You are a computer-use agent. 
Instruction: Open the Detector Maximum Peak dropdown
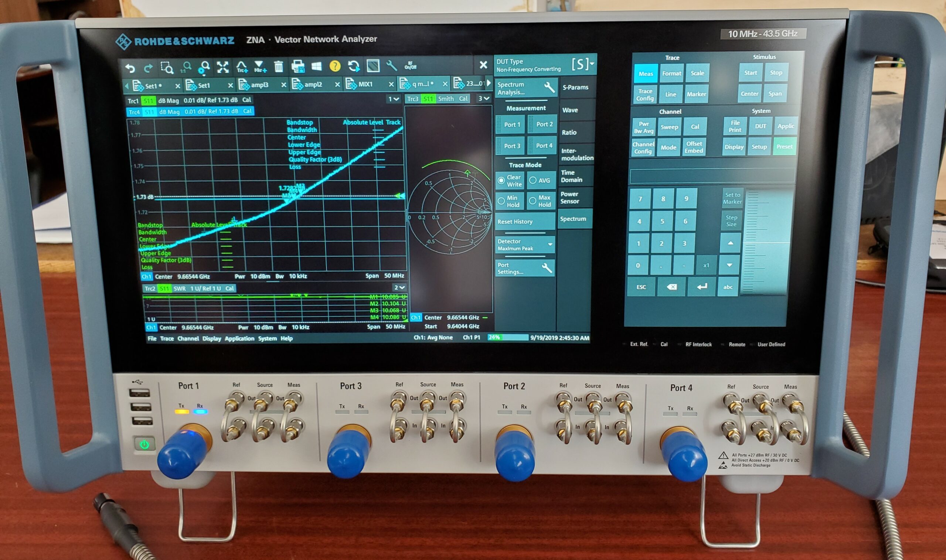tap(525, 245)
